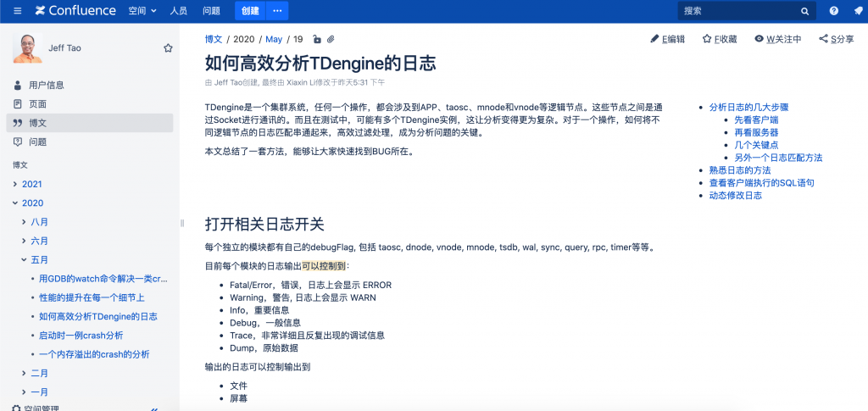Click the 博文 quote icon
Image resolution: width=868 pixels, height=411 pixels.
(18, 123)
